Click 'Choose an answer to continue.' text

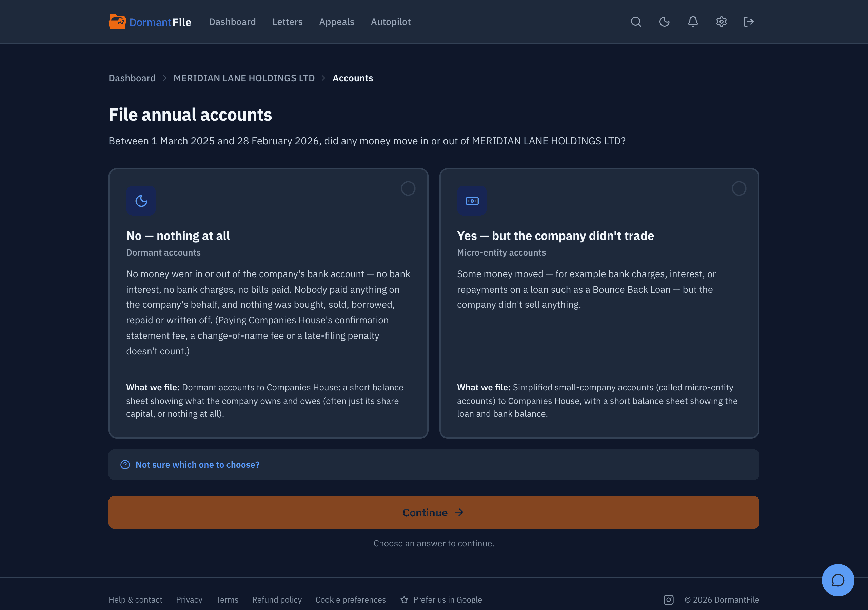pyautogui.click(x=434, y=543)
